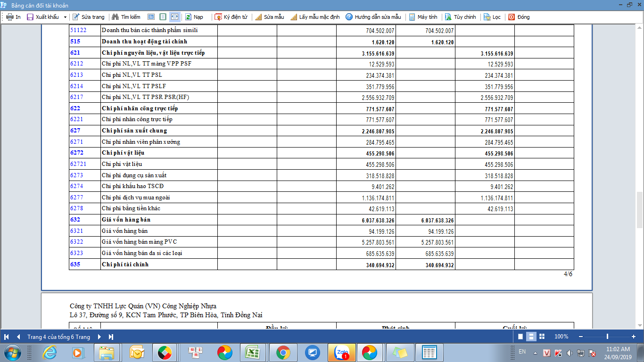Viewport: 644px width, 362px height.
Task: Open the Tìm kiếm search binoculars
Action: tap(115, 17)
